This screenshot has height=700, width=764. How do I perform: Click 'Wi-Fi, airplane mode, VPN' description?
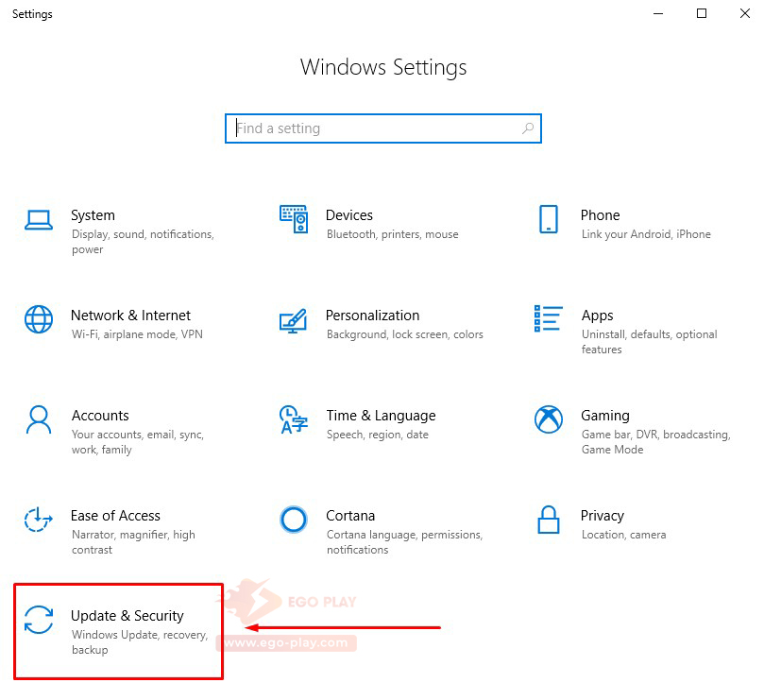[137, 334]
